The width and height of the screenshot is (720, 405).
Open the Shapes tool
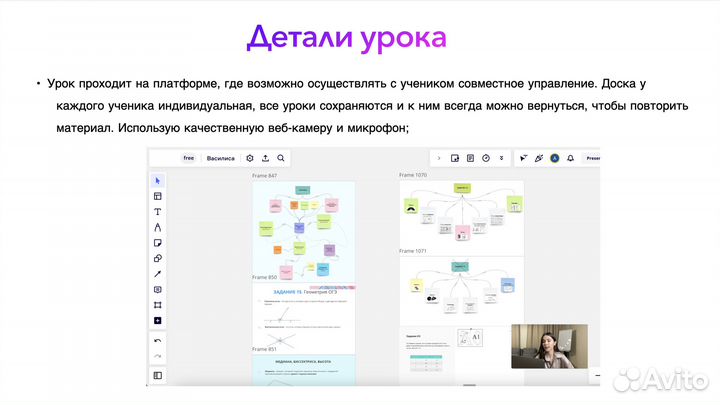pos(158,259)
